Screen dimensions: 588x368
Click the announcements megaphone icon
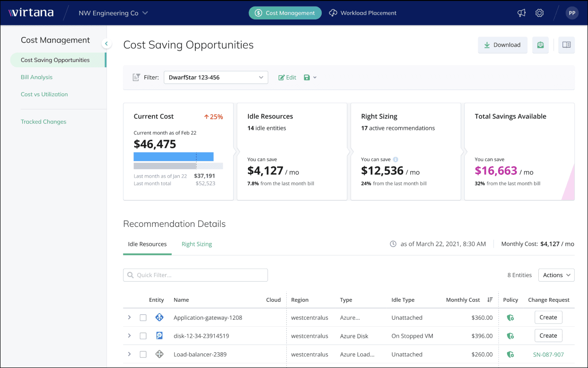pos(521,13)
